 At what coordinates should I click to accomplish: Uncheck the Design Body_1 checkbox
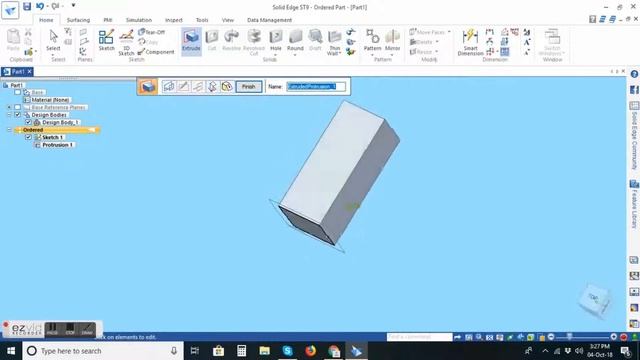[28, 122]
